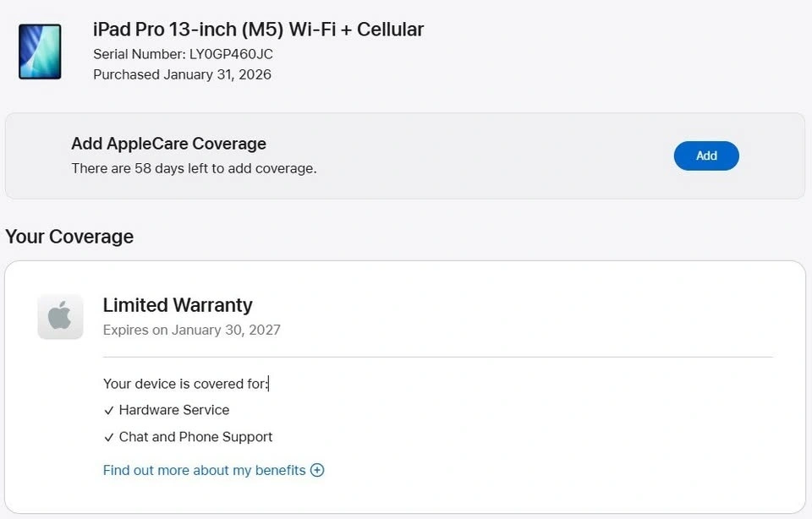Click the Your Coverage section heading
Image resolution: width=812 pixels, height=519 pixels.
click(69, 237)
